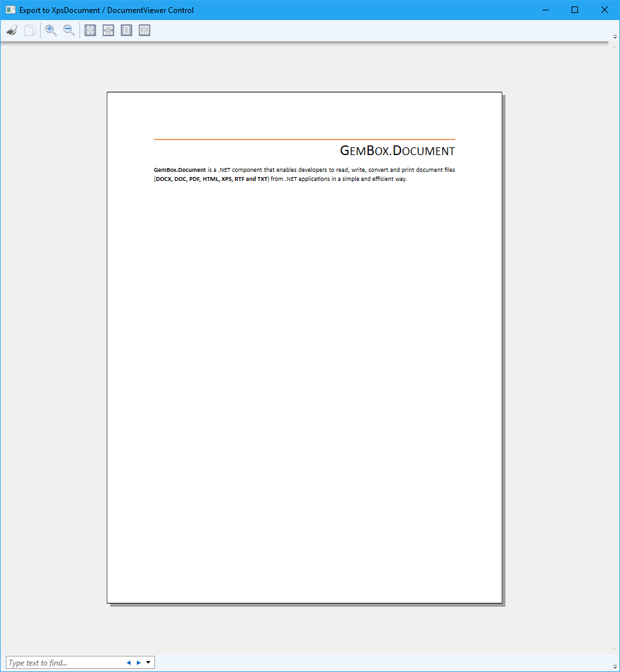Viewport: 620px width, 672px height.
Task: Expand the find bar overflow arrow
Action: coord(614,666)
